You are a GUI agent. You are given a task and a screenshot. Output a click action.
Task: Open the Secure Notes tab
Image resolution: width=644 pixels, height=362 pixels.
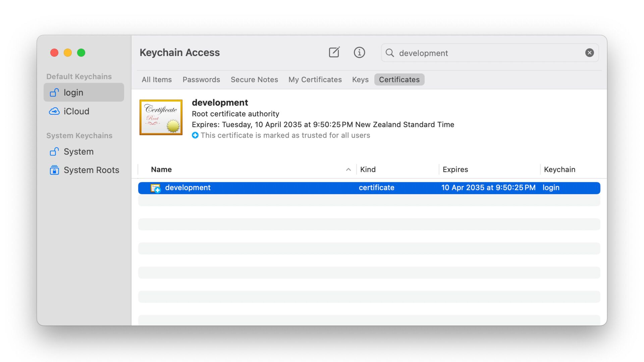tap(254, 79)
